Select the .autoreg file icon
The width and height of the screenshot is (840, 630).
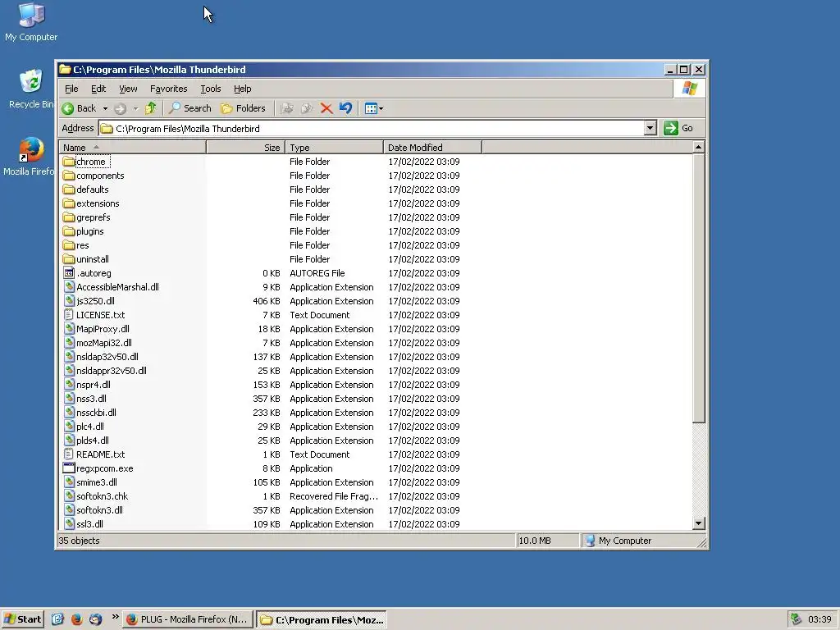point(69,272)
